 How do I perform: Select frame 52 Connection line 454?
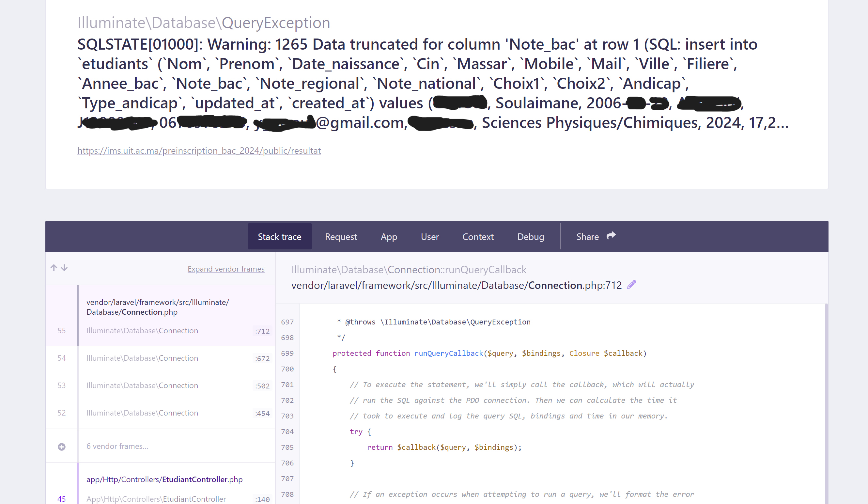pyautogui.click(x=161, y=413)
